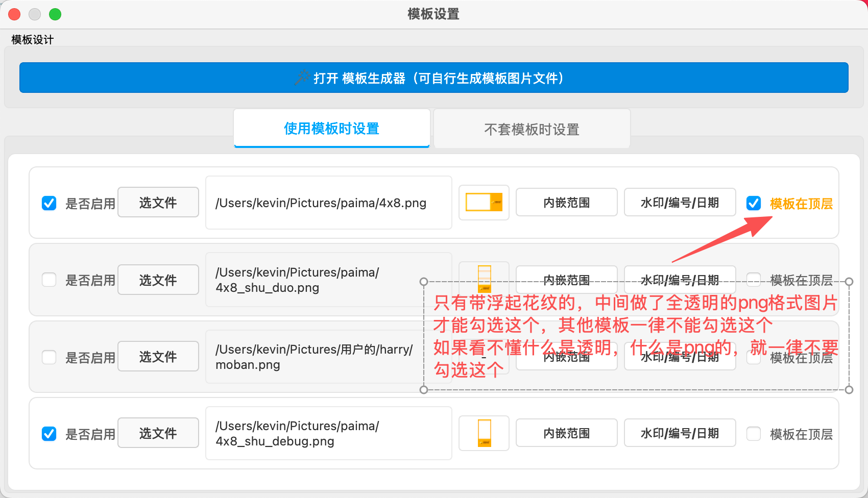The width and height of the screenshot is (868, 498).
Task: Enable 是否启用 for the moban.png template
Action: pos(49,357)
